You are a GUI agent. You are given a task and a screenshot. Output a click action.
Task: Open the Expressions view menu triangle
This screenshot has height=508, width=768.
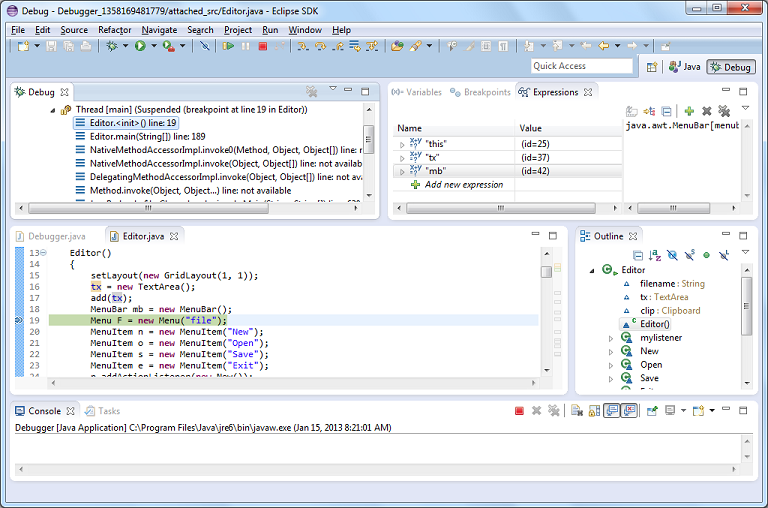coord(745,108)
